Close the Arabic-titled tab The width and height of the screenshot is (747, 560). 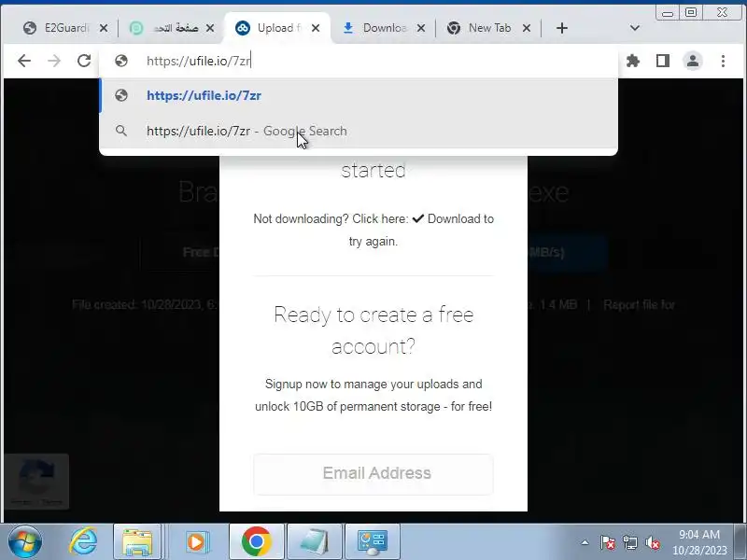point(209,29)
